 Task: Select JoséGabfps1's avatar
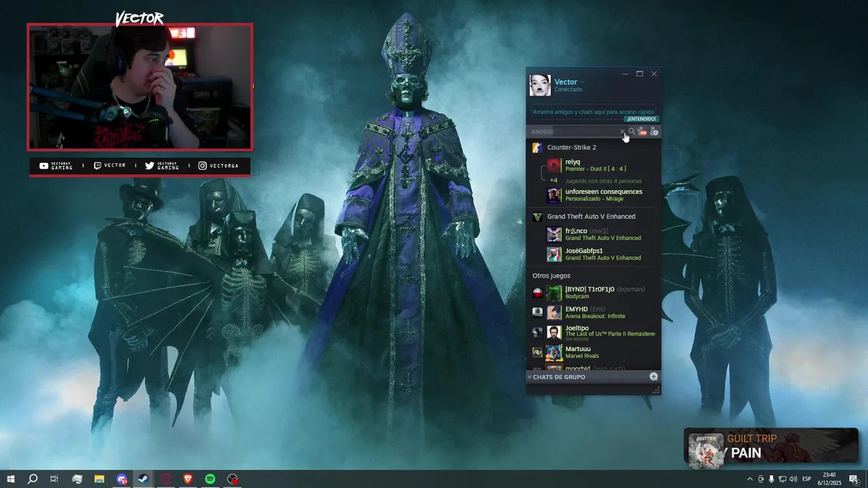554,254
